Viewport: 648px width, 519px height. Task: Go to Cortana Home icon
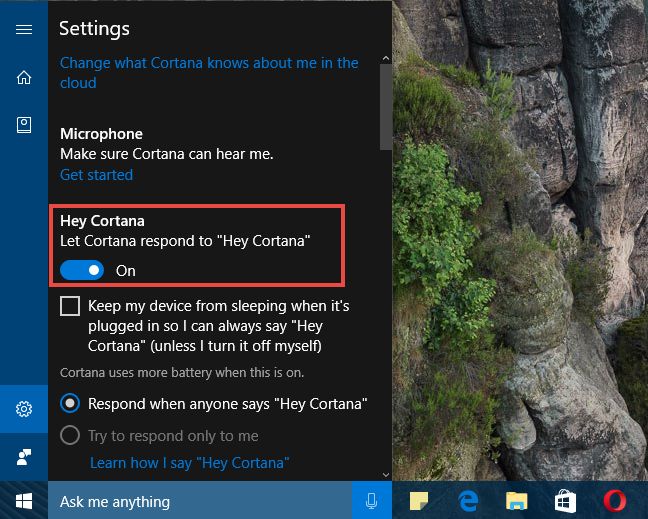click(24, 77)
